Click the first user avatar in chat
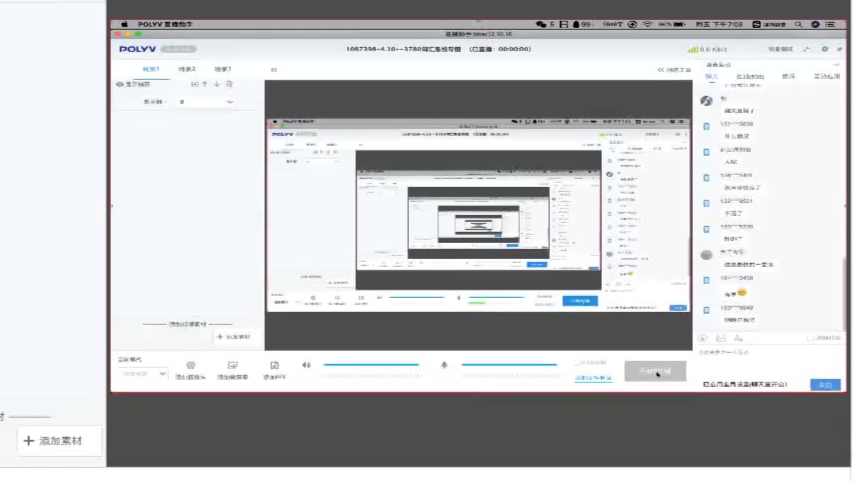 pyautogui.click(x=706, y=101)
